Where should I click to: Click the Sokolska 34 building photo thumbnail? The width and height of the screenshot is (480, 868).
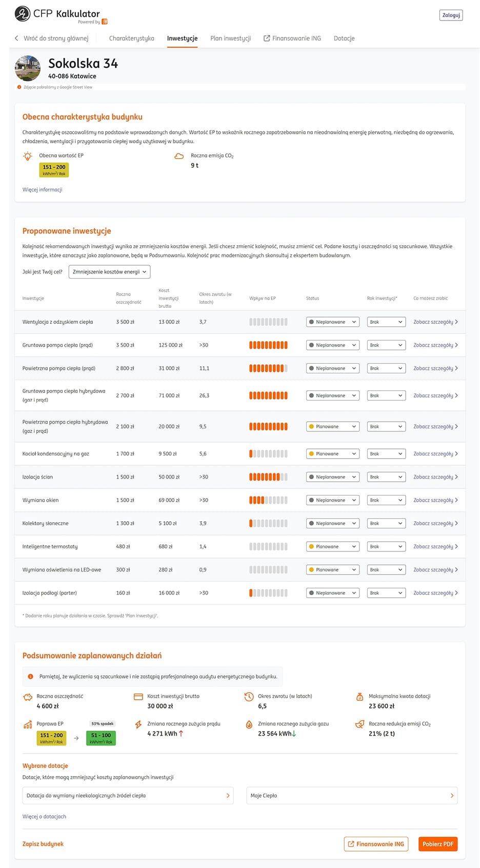[x=28, y=68]
